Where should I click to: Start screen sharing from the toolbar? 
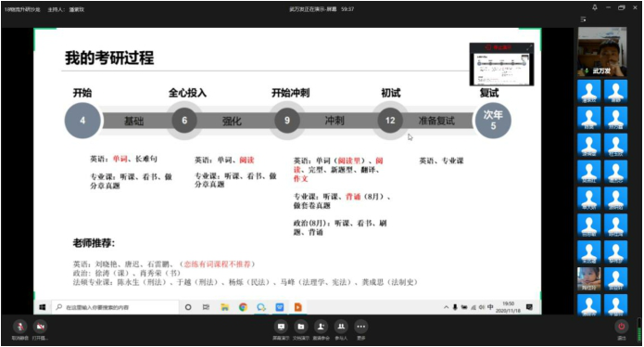[x=281, y=327]
